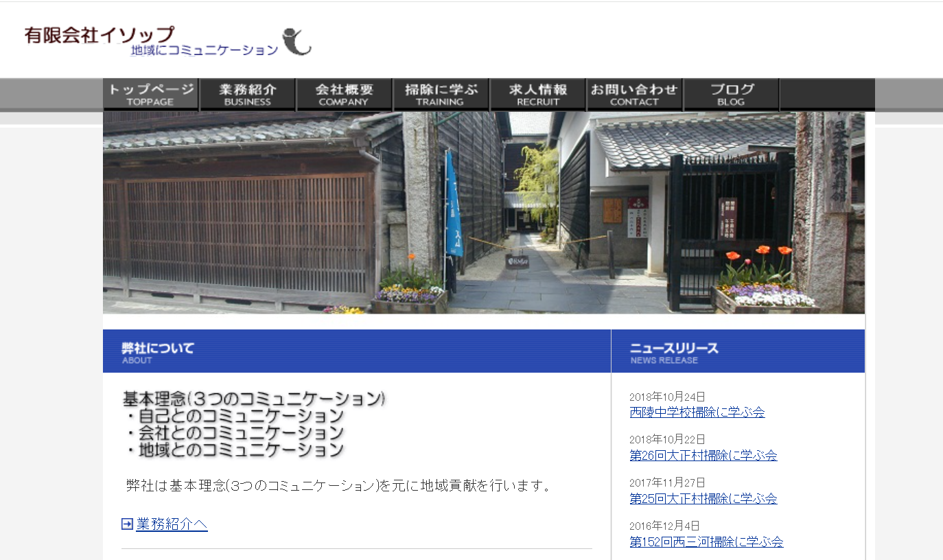The height and width of the screenshot is (560, 943).
Task: Click the 2018年10月24日 news date entry
Action: pos(666,397)
